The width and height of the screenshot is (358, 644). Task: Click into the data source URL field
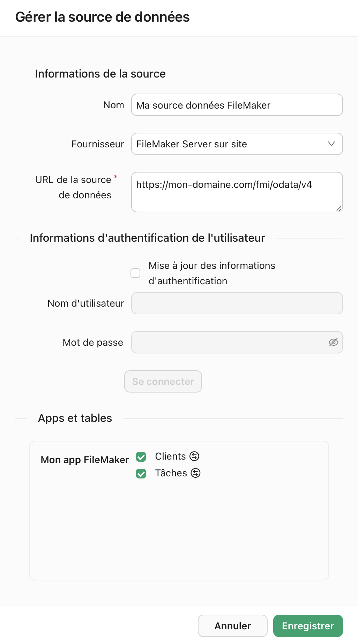[237, 192]
